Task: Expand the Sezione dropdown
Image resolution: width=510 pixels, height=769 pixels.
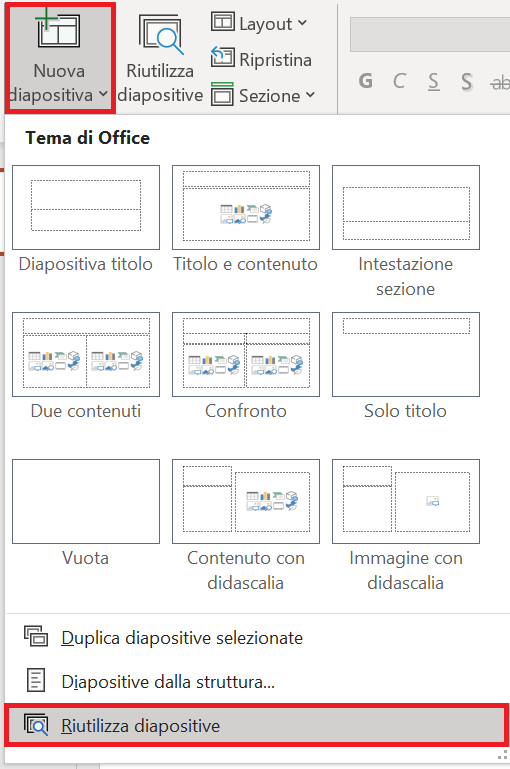Action: pyautogui.click(x=263, y=95)
